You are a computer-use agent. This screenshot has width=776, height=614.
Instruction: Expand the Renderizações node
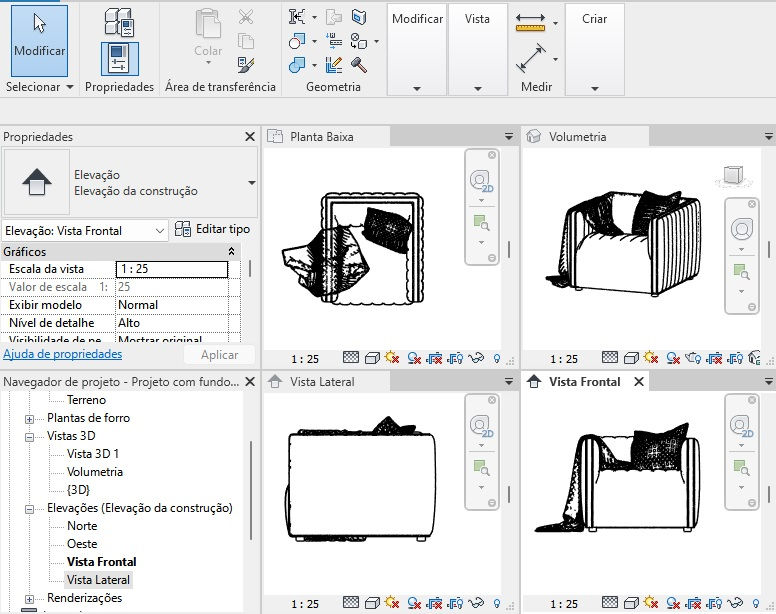(29, 599)
